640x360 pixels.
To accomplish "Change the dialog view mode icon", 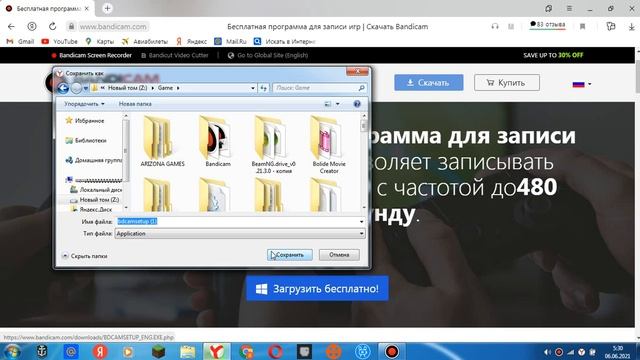I will pos(328,104).
